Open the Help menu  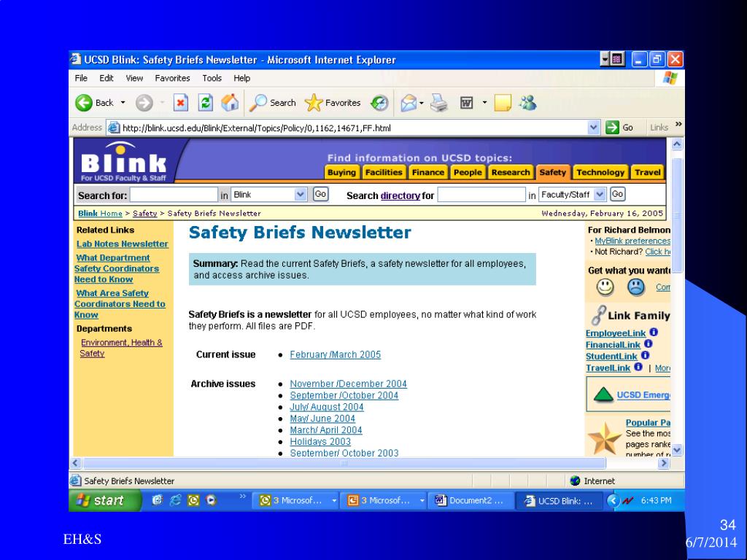click(x=241, y=78)
